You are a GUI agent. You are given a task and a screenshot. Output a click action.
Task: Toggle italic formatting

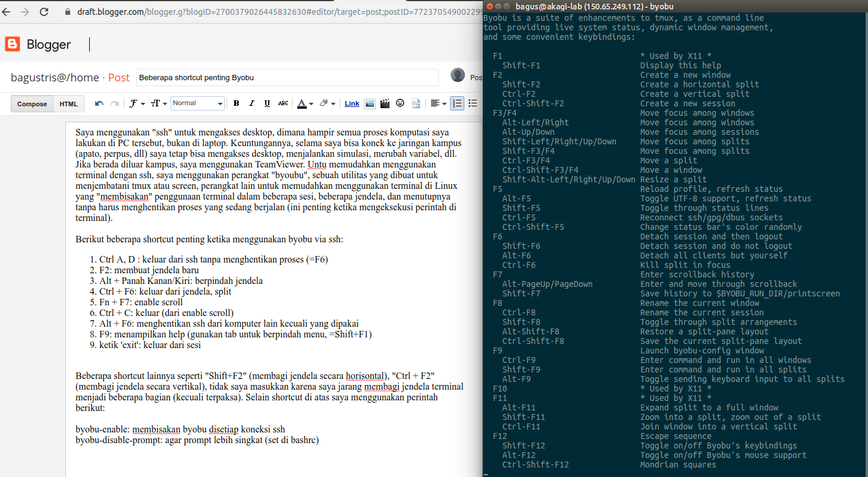tap(251, 103)
